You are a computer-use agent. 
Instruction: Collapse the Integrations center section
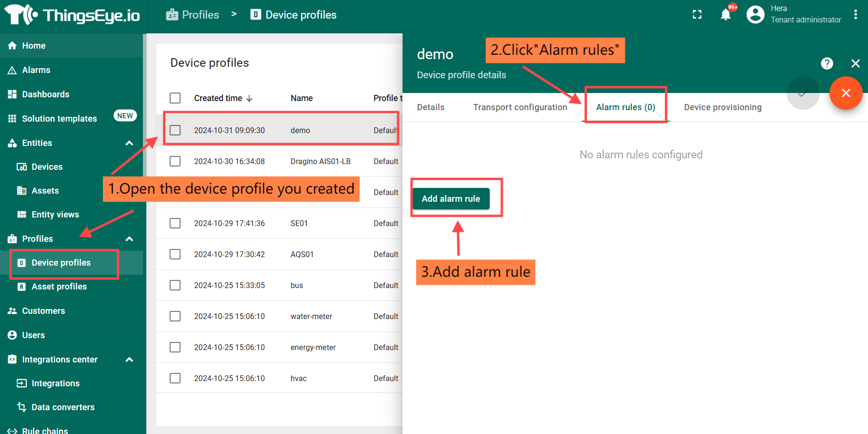point(129,360)
